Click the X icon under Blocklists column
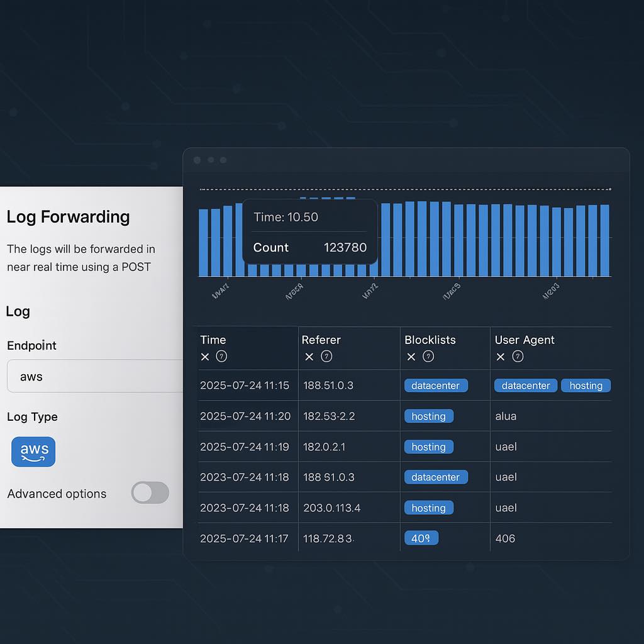The image size is (644, 644). click(411, 357)
